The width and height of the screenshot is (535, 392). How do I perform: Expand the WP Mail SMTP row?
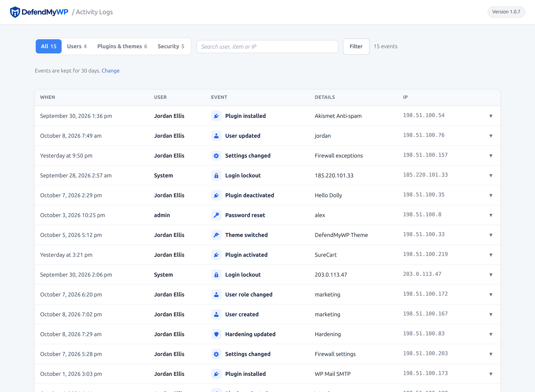(x=491, y=374)
